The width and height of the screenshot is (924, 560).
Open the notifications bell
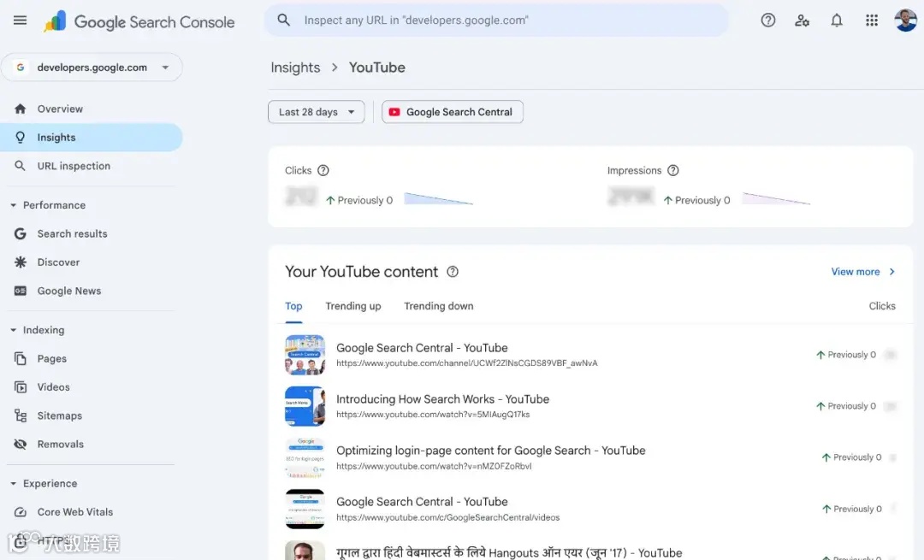click(836, 20)
